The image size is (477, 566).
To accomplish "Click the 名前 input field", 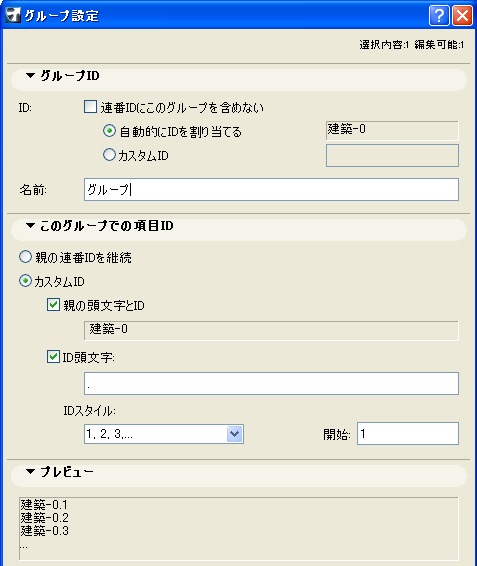I will (271, 189).
